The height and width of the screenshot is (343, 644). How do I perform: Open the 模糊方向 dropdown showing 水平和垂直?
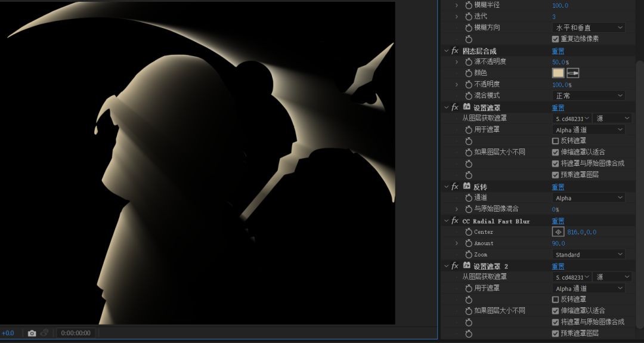pos(588,27)
